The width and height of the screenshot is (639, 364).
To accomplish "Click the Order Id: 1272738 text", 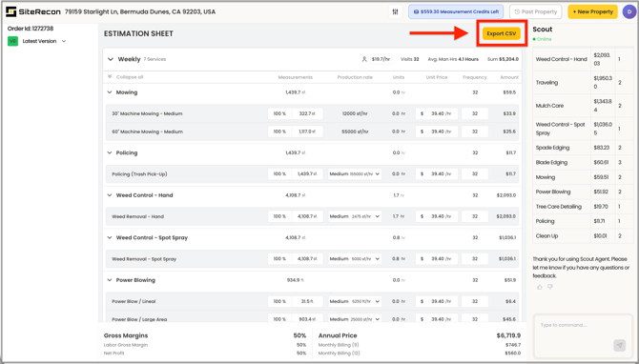I will click(31, 29).
